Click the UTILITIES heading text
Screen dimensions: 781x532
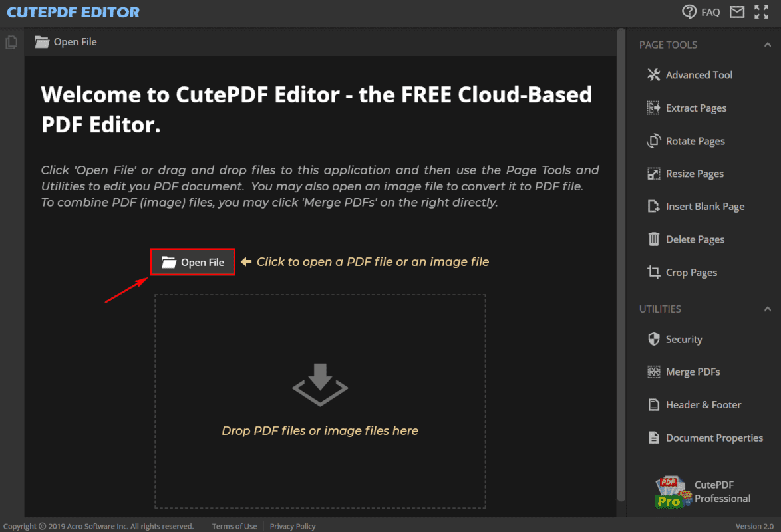660,309
